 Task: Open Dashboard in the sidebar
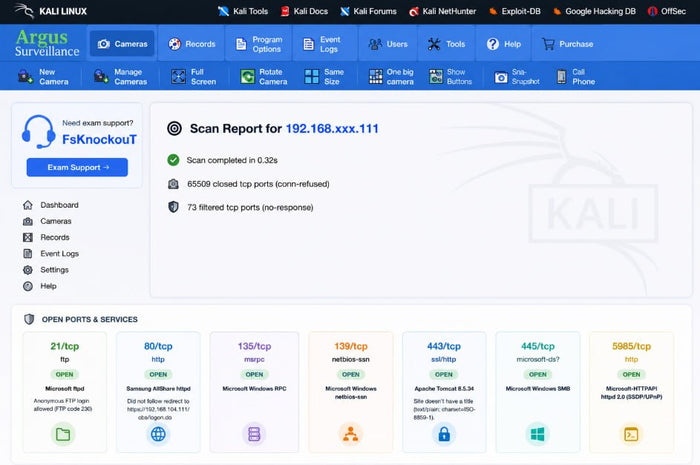[x=50, y=205]
